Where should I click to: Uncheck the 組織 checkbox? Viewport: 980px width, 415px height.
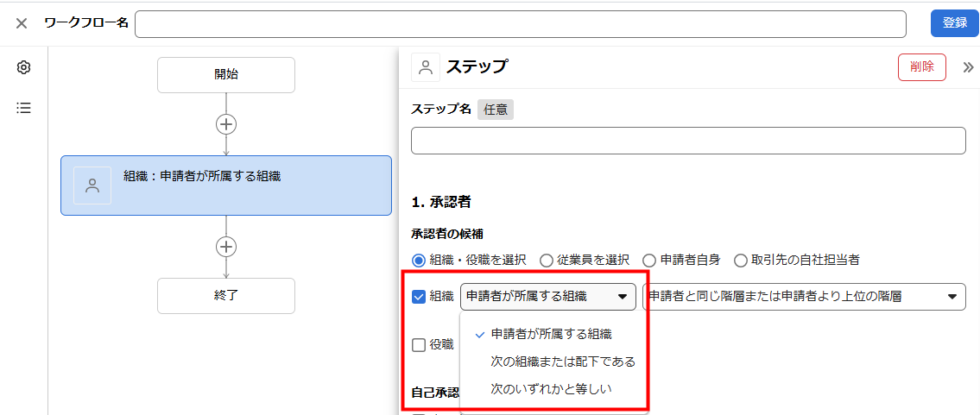[419, 297]
